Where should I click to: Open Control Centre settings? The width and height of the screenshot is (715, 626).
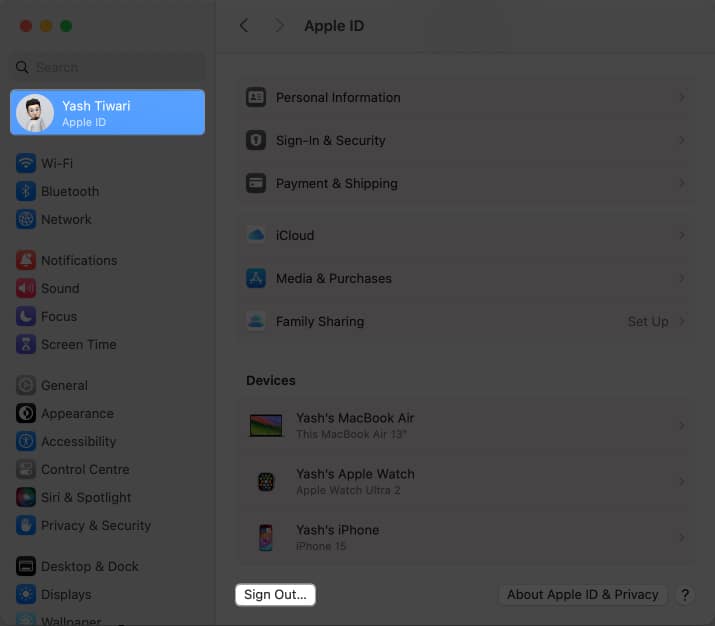[108, 469]
